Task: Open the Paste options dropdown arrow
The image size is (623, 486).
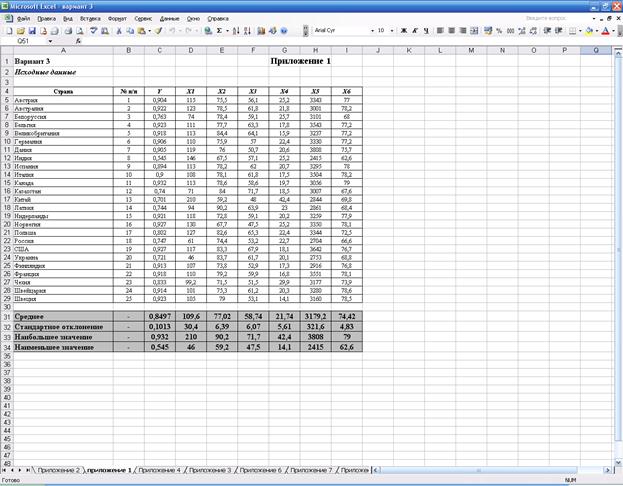Action: [149, 31]
